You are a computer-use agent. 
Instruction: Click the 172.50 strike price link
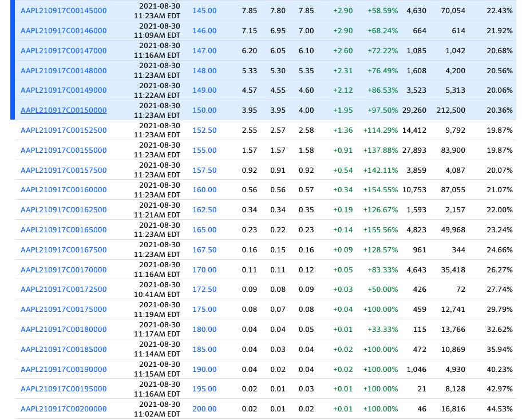pyautogui.click(x=204, y=289)
